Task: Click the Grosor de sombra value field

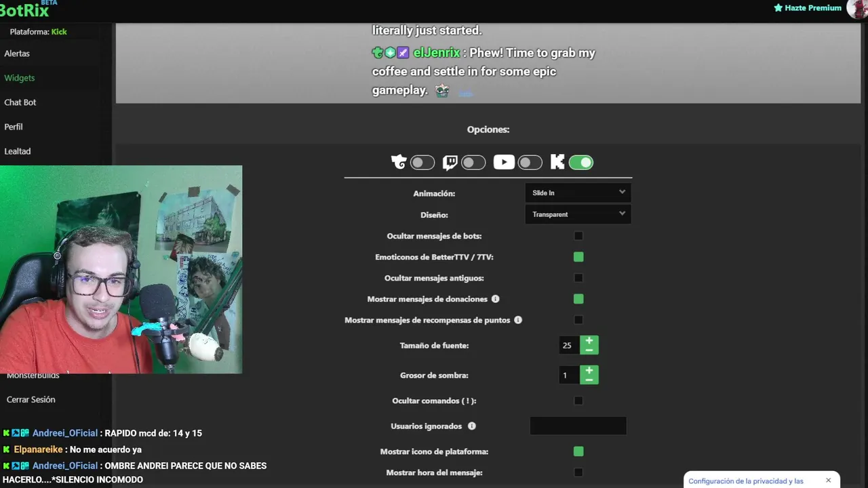Action: click(570, 375)
